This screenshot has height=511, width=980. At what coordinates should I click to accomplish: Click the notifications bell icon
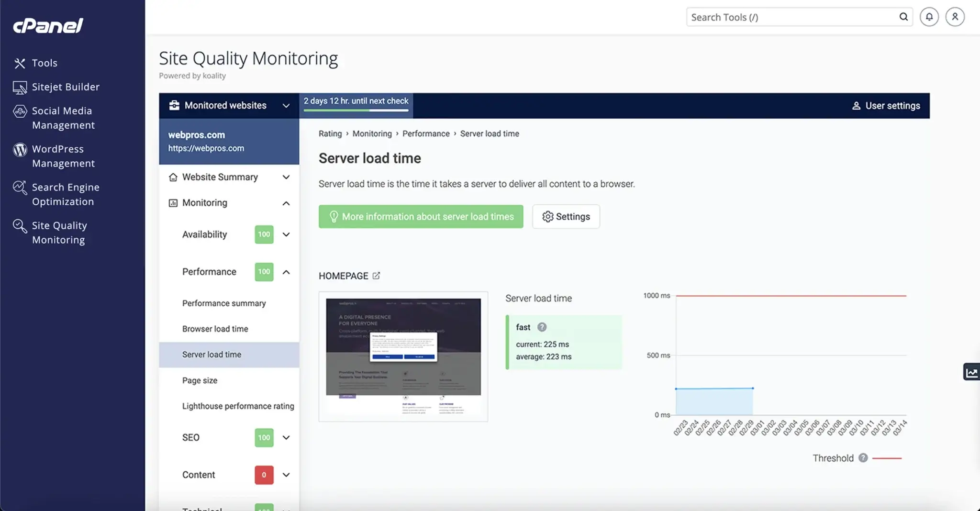929,17
